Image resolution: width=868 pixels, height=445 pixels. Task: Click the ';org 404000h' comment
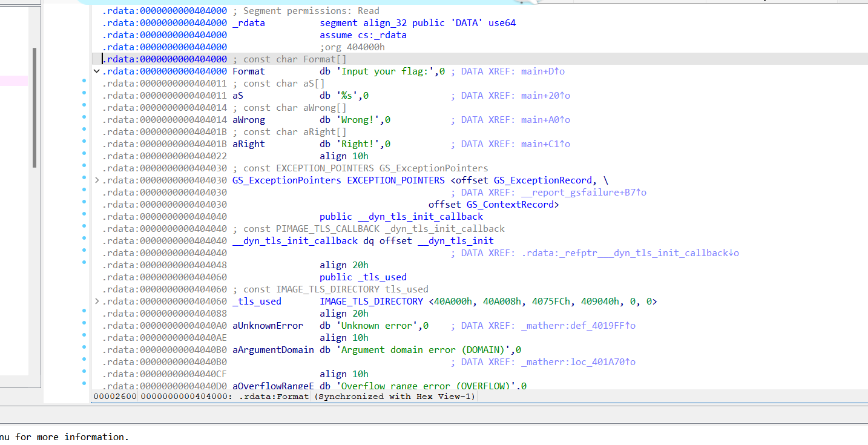[x=352, y=47]
